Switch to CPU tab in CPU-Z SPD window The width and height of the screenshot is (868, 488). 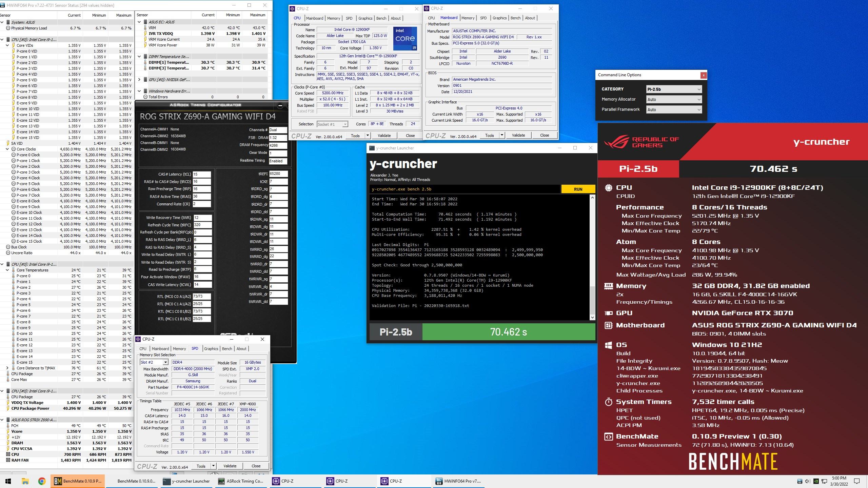coord(143,349)
